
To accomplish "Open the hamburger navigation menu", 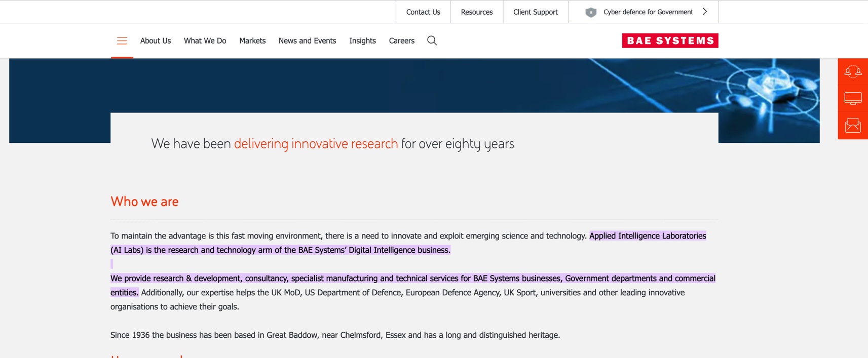I will 122,41.
